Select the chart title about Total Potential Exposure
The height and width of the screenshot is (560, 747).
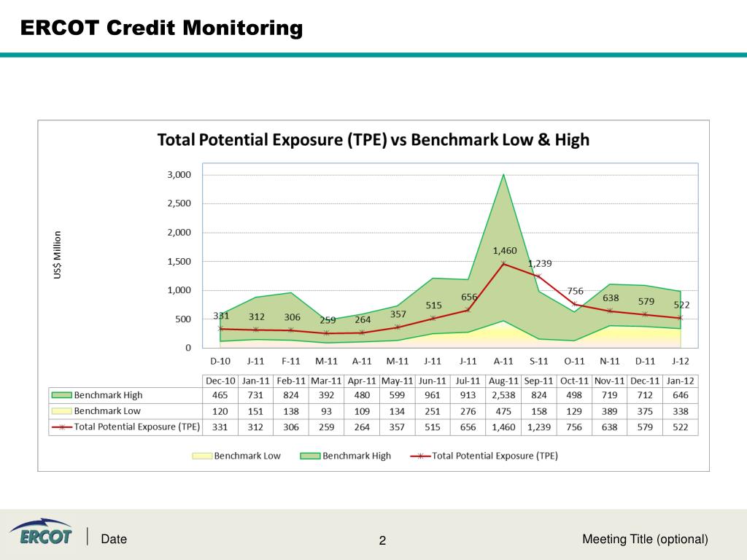[x=373, y=140]
